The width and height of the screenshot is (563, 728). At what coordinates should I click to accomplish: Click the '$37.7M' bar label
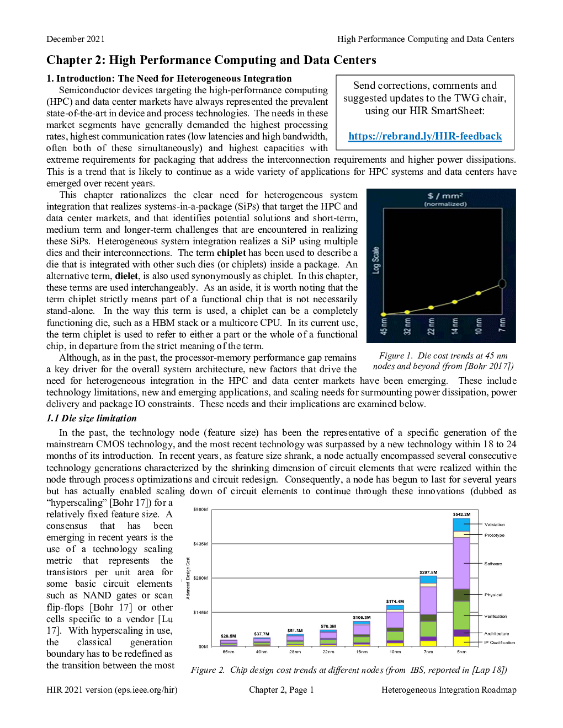click(262, 634)
